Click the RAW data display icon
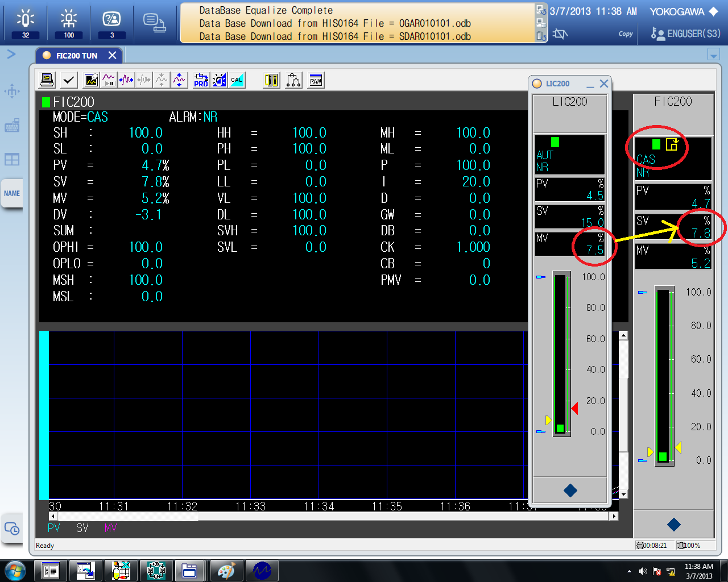Screen dimensions: 728x582 tap(316, 80)
